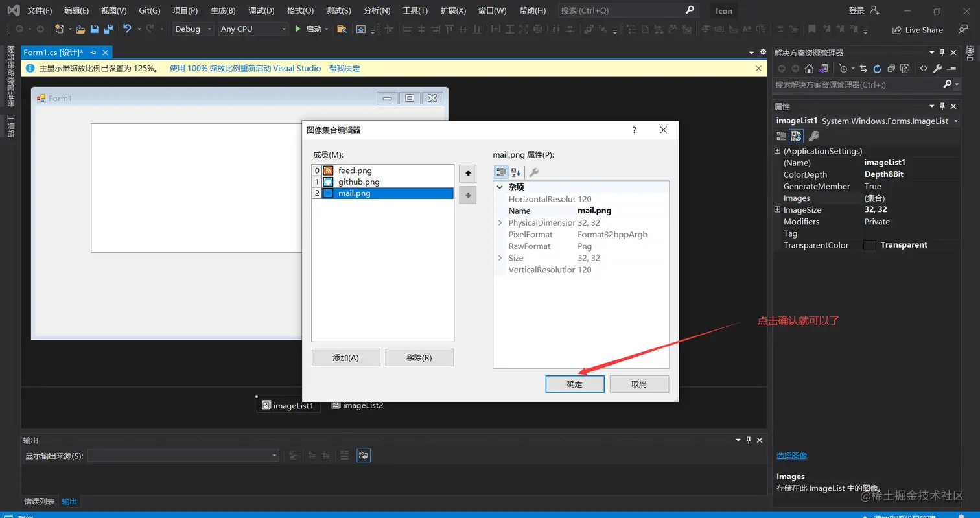Click the Visual Studio search box
This screenshot has height=518, width=980.
click(628, 10)
